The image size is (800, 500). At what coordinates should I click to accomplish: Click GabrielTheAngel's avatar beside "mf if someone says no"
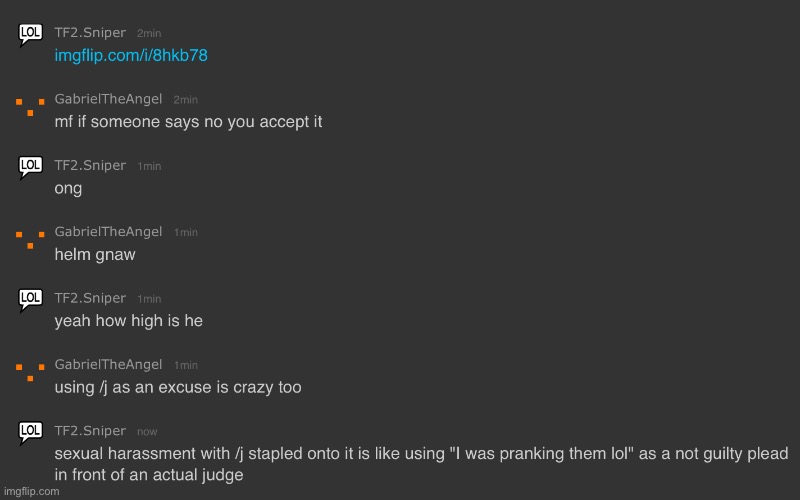pyautogui.click(x=30, y=105)
